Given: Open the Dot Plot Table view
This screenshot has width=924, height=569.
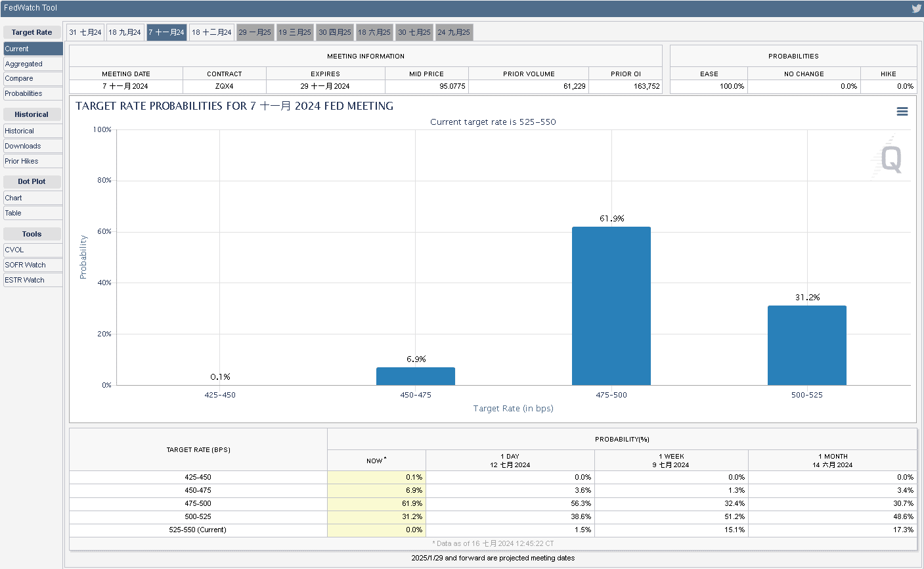Looking at the screenshot, I should pos(33,213).
